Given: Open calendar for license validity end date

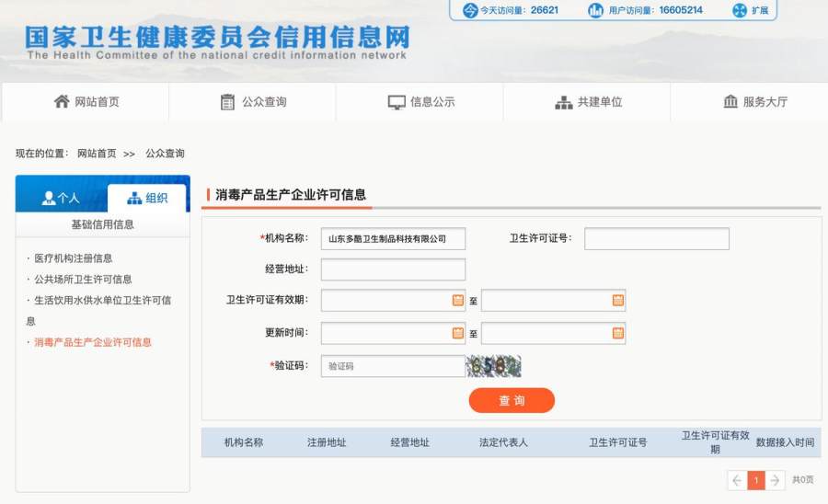Looking at the screenshot, I should click(618, 300).
